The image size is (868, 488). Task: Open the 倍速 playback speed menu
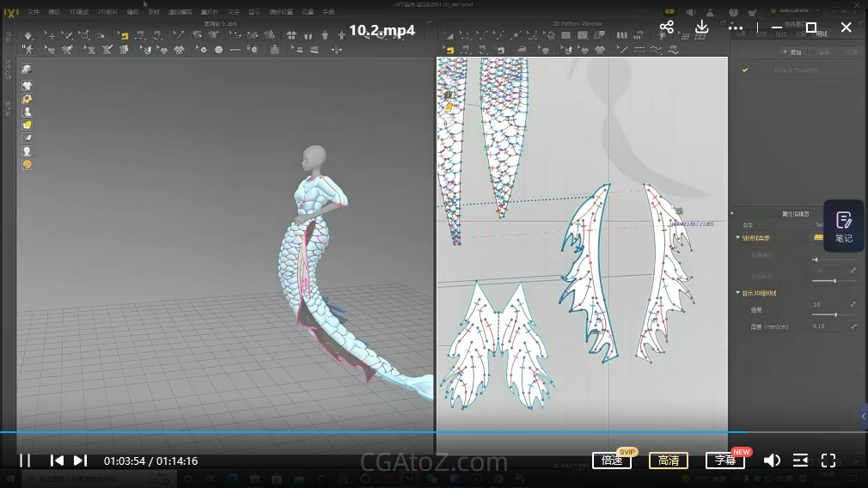[612, 461]
